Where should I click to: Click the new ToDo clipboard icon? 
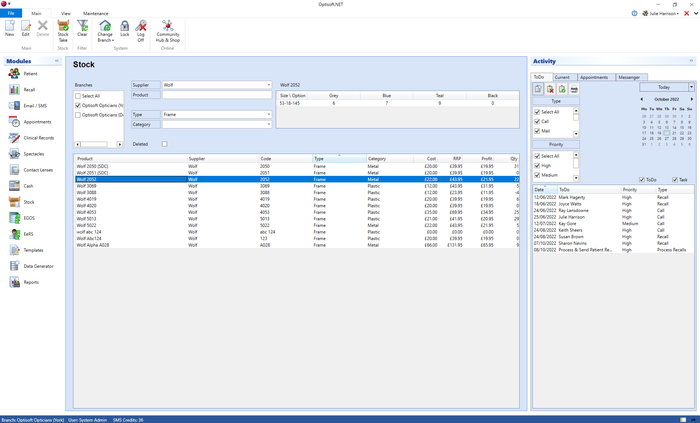coord(538,89)
